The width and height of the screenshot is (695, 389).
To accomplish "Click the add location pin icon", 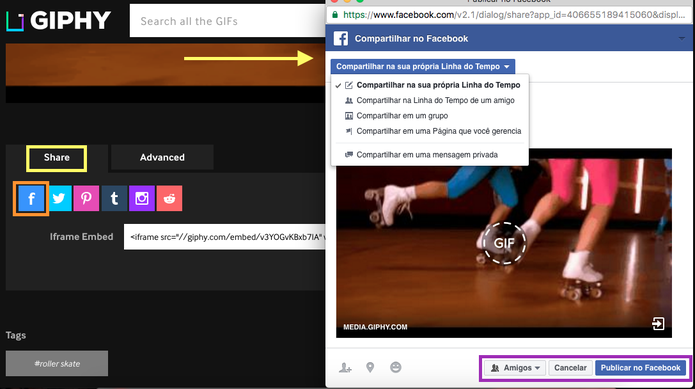I will coord(370,367).
